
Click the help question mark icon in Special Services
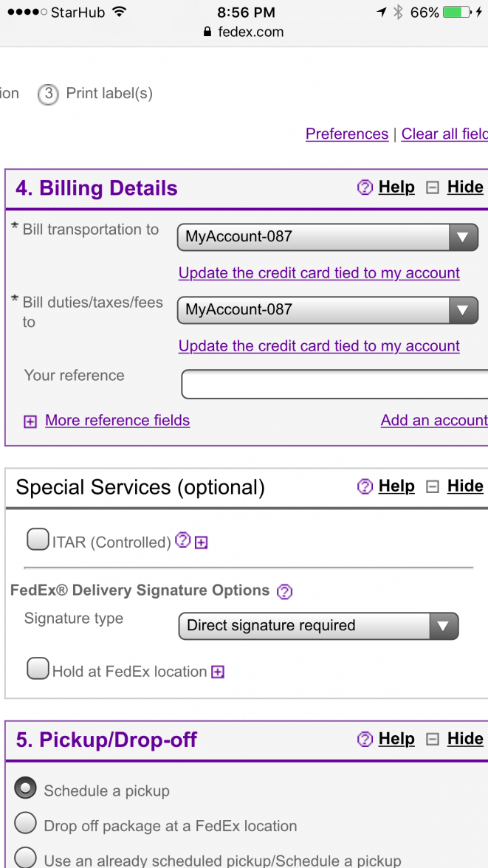[365, 486]
